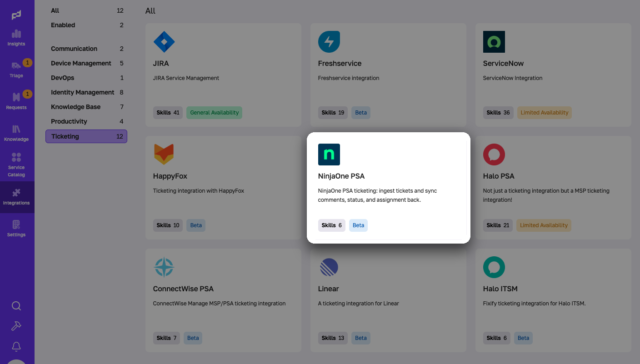Image resolution: width=640 pixels, height=364 pixels.
Task: Click the app logo at top of sidebar
Action: (x=16, y=15)
